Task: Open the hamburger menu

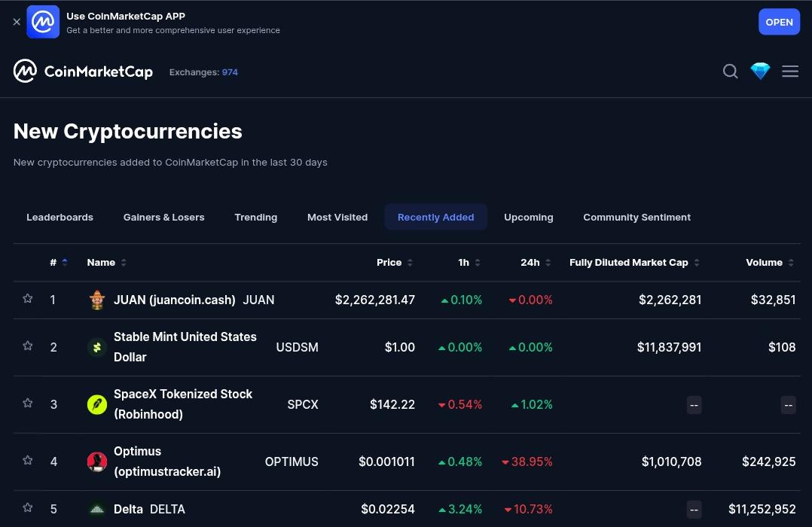Action: (789, 71)
